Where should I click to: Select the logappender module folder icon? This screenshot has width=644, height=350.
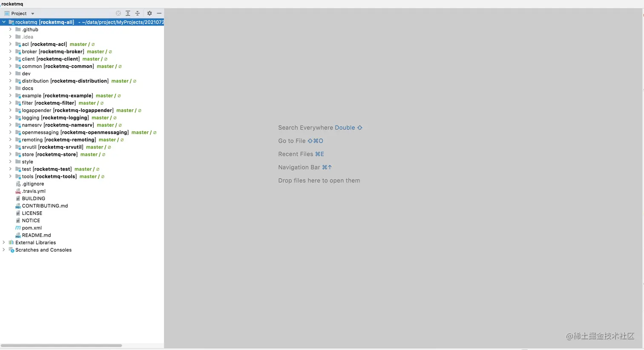pos(18,110)
